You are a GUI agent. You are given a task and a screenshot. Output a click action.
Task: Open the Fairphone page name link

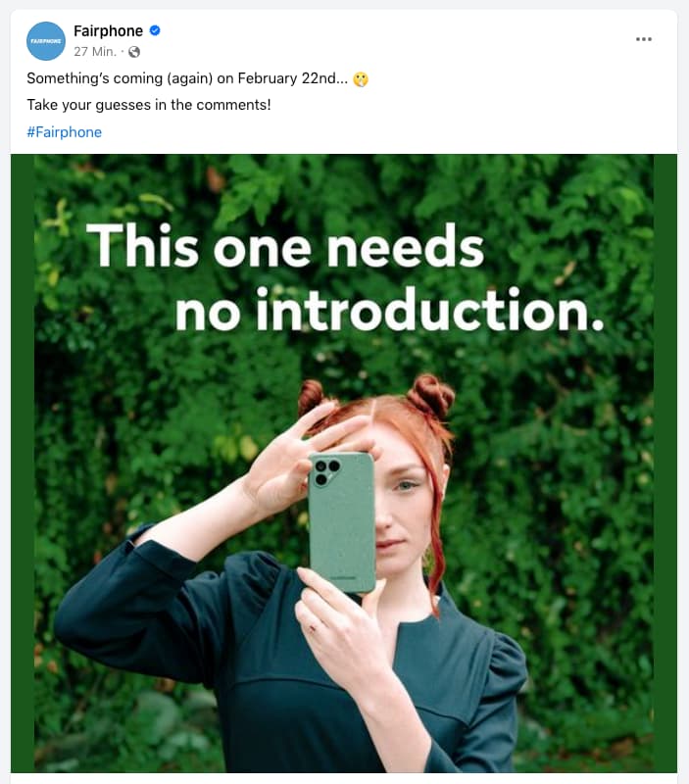point(108,31)
